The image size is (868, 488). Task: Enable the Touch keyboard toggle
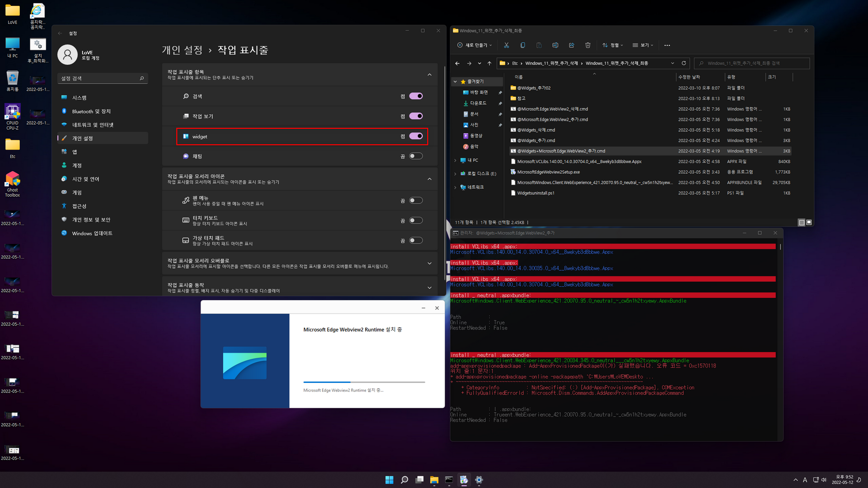tap(416, 220)
